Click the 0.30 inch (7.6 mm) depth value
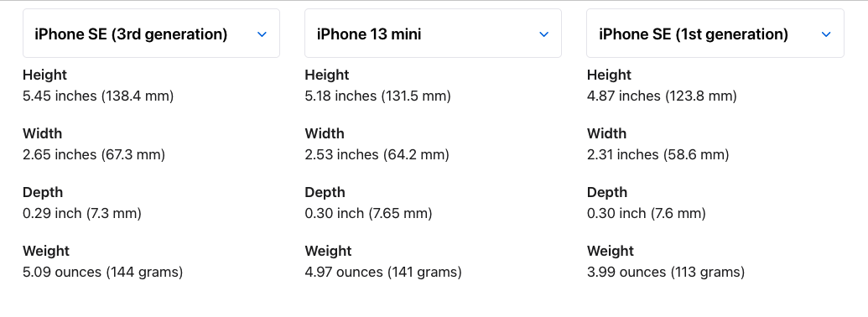This screenshot has height=317, width=868. point(646,214)
